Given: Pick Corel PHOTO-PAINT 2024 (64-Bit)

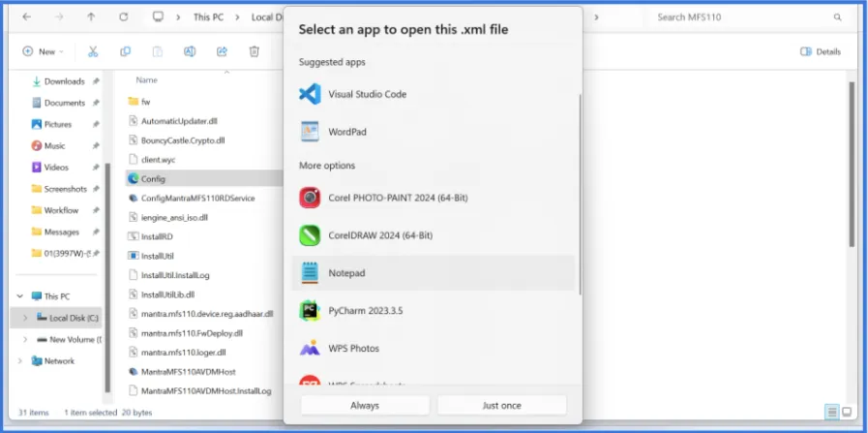Looking at the screenshot, I should click(433, 198).
